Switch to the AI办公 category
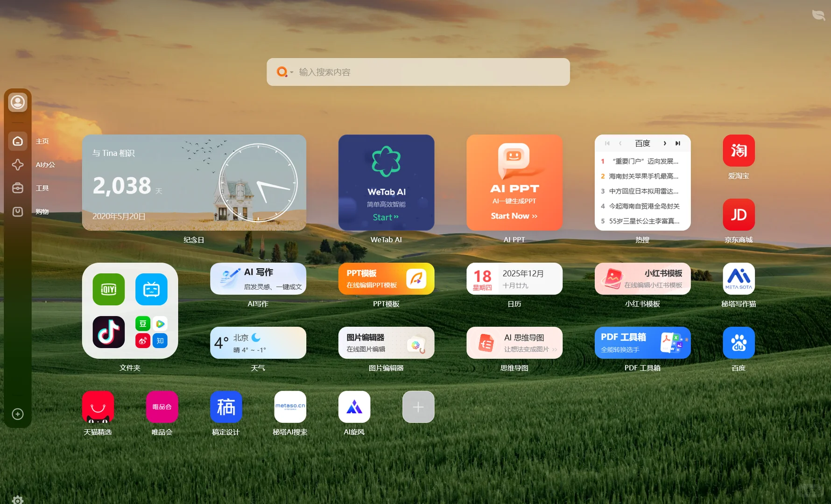The width and height of the screenshot is (831, 504). (x=18, y=165)
